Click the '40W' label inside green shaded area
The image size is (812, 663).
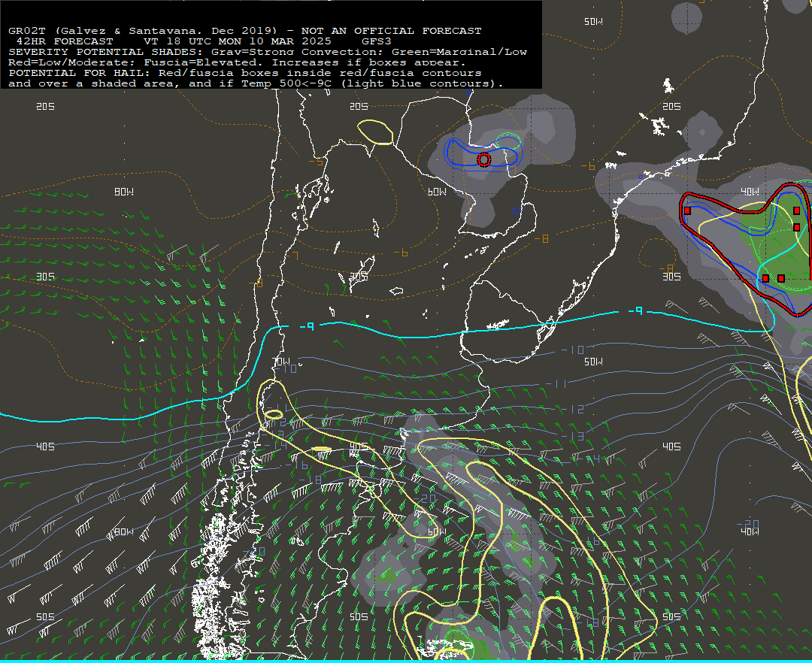coord(750,192)
